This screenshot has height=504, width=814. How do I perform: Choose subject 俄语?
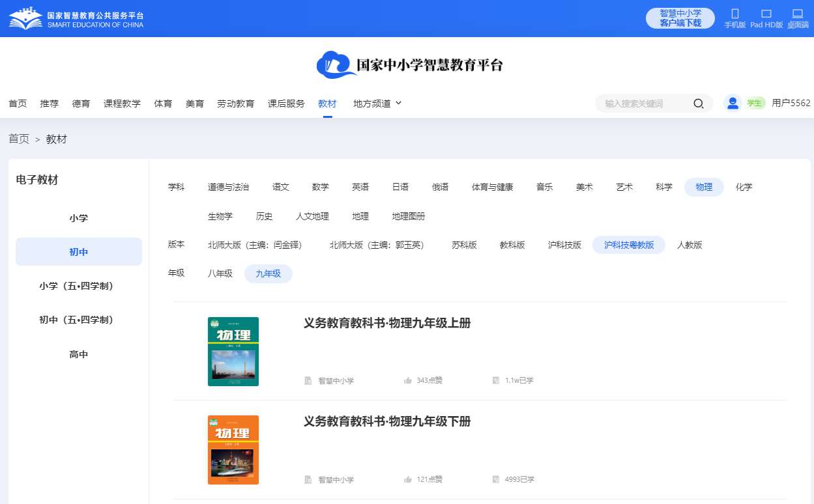pos(440,187)
